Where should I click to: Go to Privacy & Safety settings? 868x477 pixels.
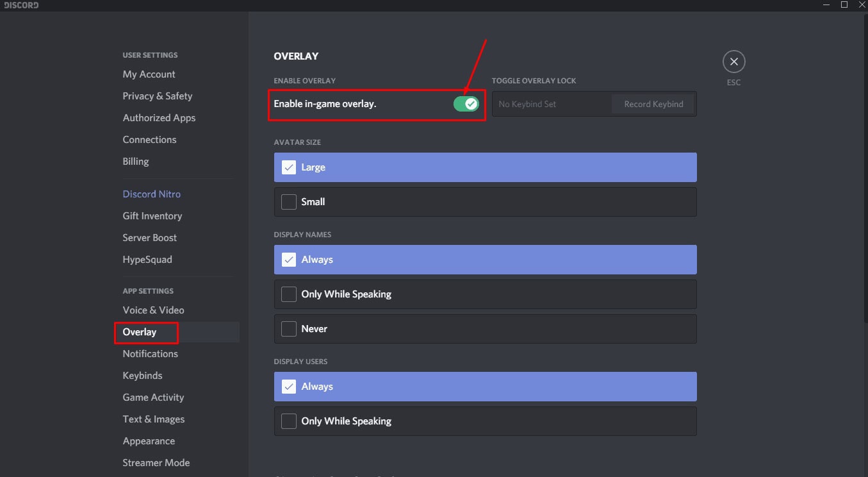(157, 96)
